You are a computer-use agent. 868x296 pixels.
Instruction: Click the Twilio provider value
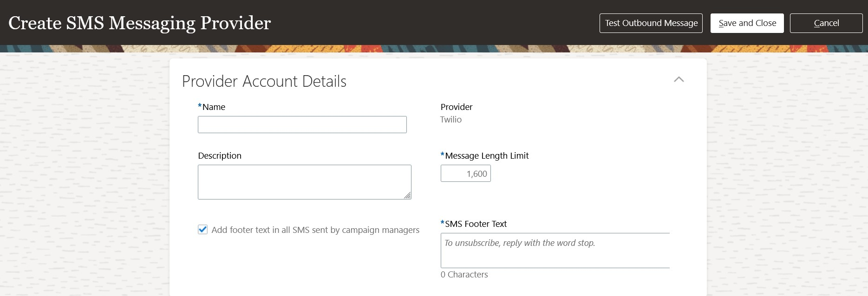(x=451, y=120)
